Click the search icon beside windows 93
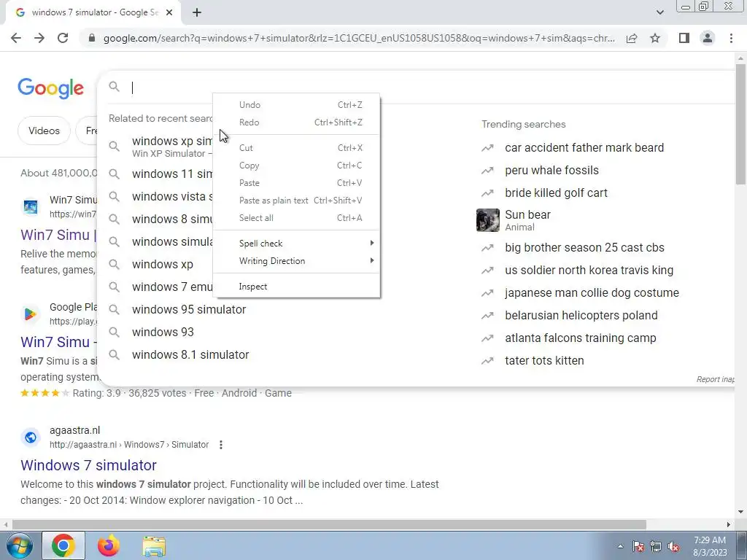 click(114, 332)
